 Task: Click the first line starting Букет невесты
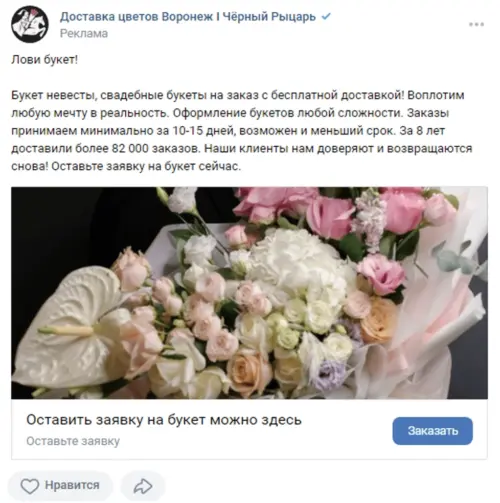(238, 95)
